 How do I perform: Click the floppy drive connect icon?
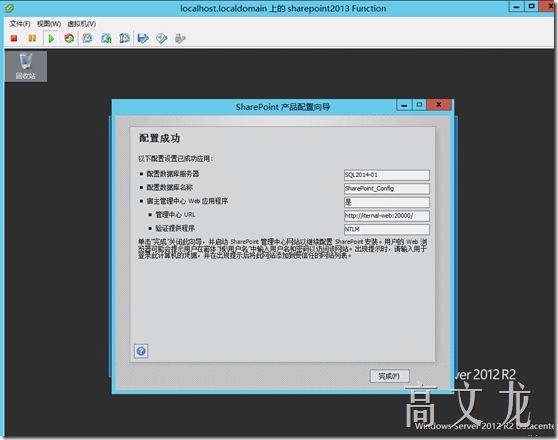click(x=143, y=38)
